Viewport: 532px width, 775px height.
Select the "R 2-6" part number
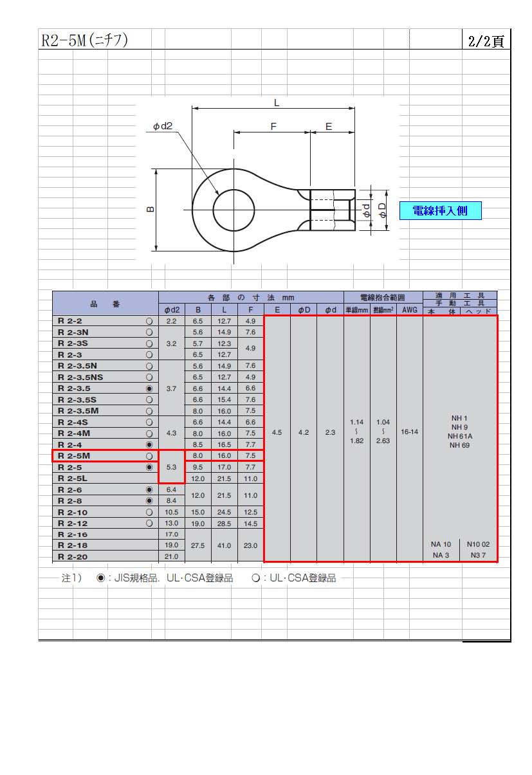tap(69, 489)
